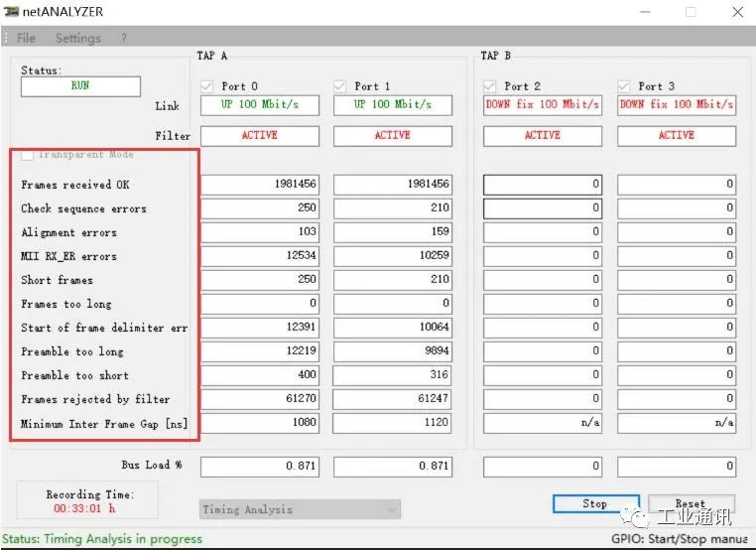Click Port 3 link status DOWN fix 100 Mbit/s
This screenshot has width=756, height=550.
pos(677,104)
